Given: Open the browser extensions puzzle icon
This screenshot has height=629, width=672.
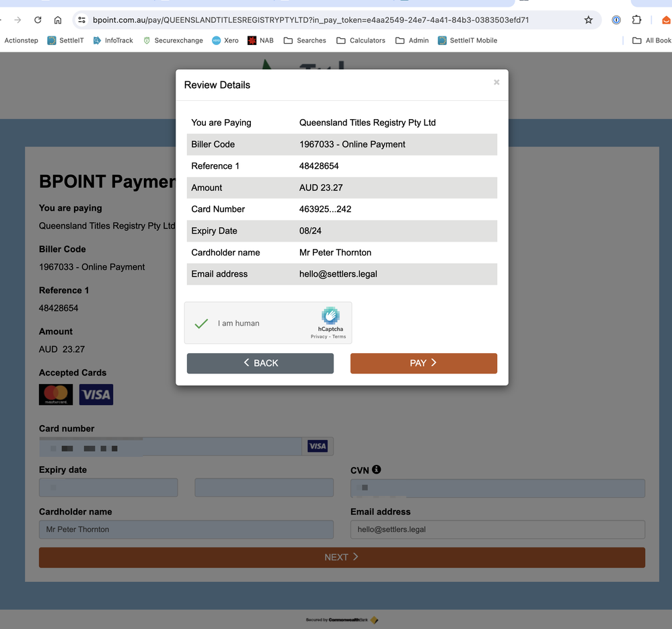Looking at the screenshot, I should point(636,20).
